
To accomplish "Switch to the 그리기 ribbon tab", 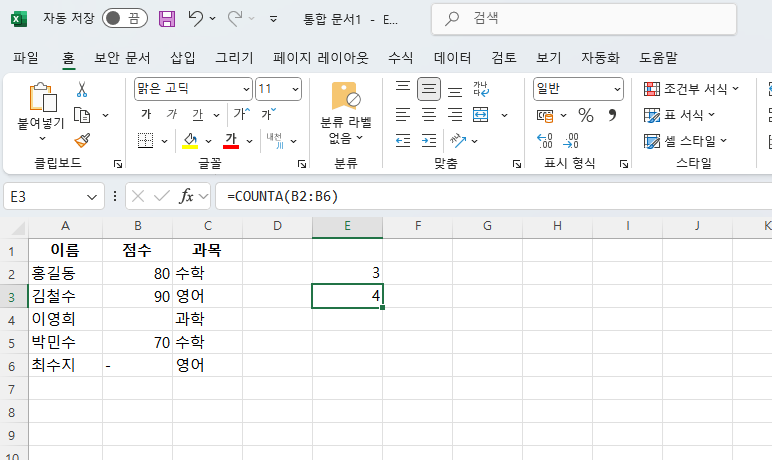I will 234,58.
